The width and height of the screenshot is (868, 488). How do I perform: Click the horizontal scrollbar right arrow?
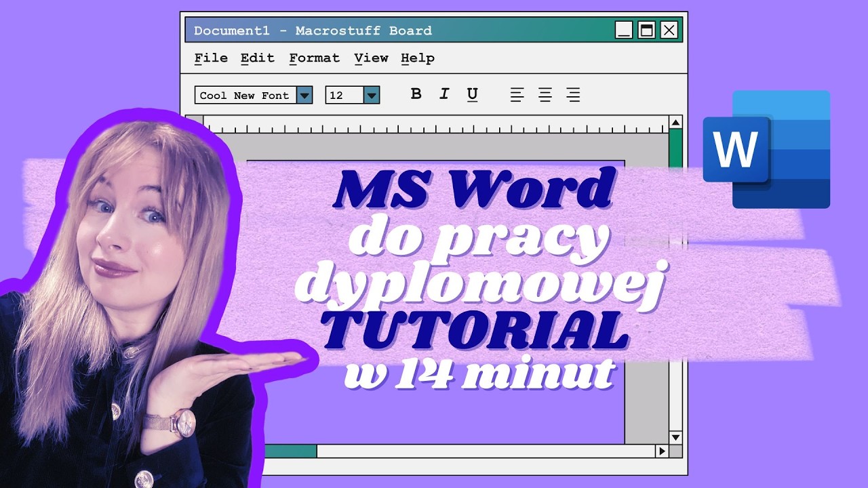tap(661, 451)
